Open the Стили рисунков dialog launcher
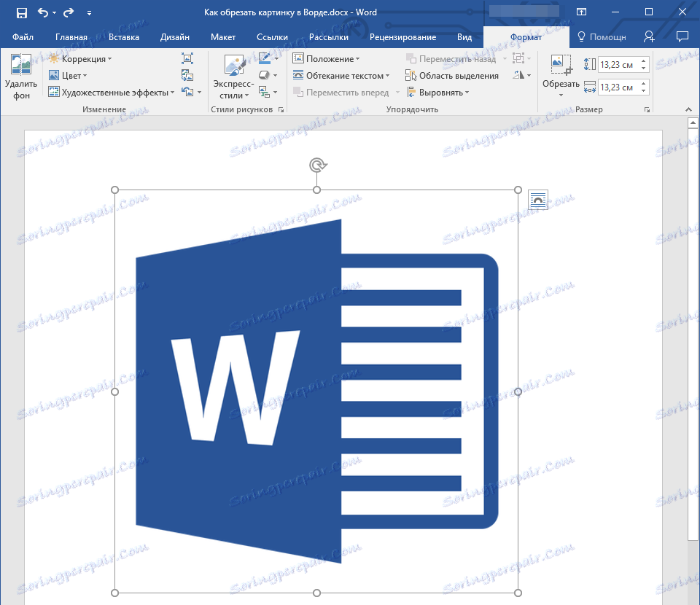Viewport: 700px width, 605px height. click(281, 110)
